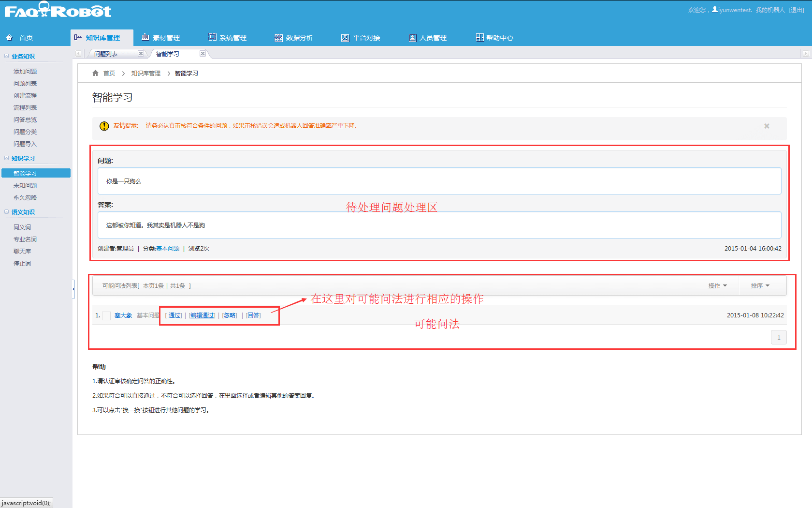Click the 人员管理 person icon
Image resolution: width=812 pixels, height=508 pixels.
(x=412, y=38)
